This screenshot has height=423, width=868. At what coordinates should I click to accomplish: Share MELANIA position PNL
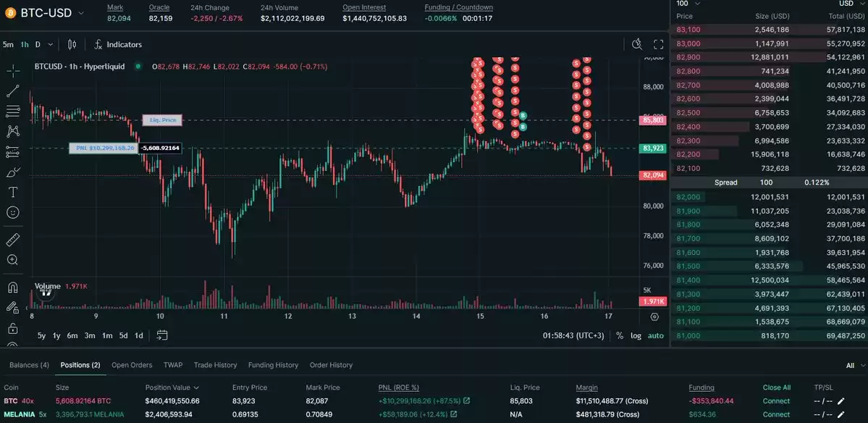coord(454,414)
